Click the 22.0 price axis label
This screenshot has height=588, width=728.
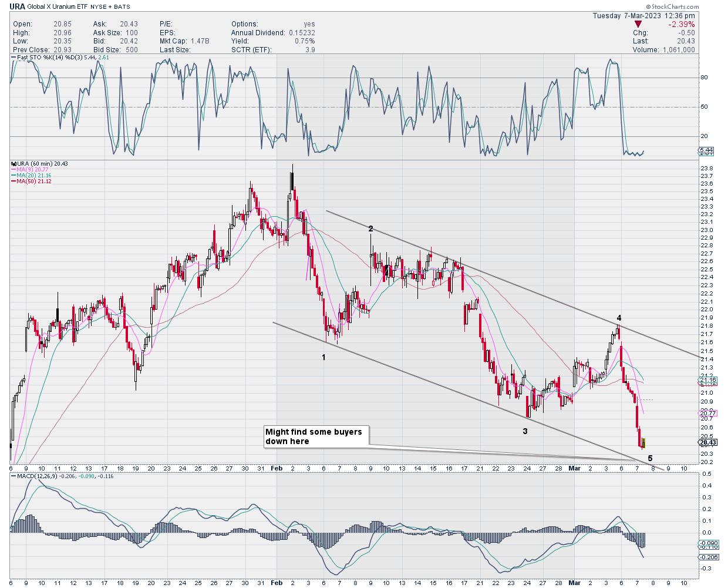706,310
